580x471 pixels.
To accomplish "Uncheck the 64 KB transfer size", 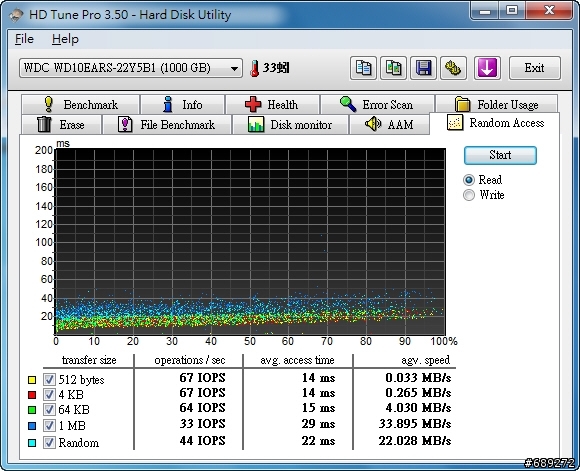I will tap(49, 410).
